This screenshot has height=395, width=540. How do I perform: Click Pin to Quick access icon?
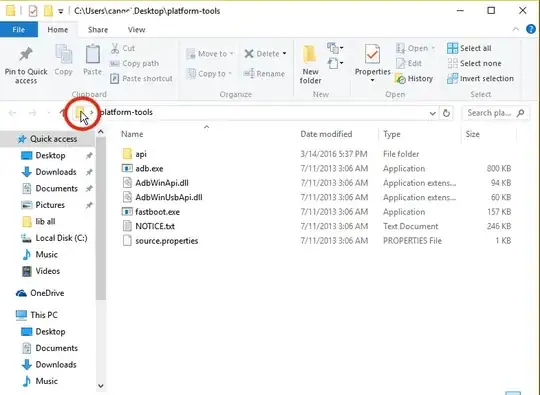(26, 54)
